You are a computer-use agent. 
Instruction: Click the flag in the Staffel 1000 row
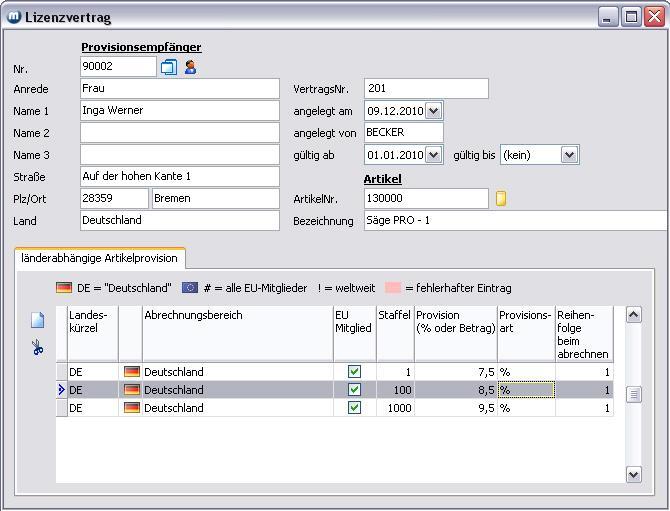131,408
